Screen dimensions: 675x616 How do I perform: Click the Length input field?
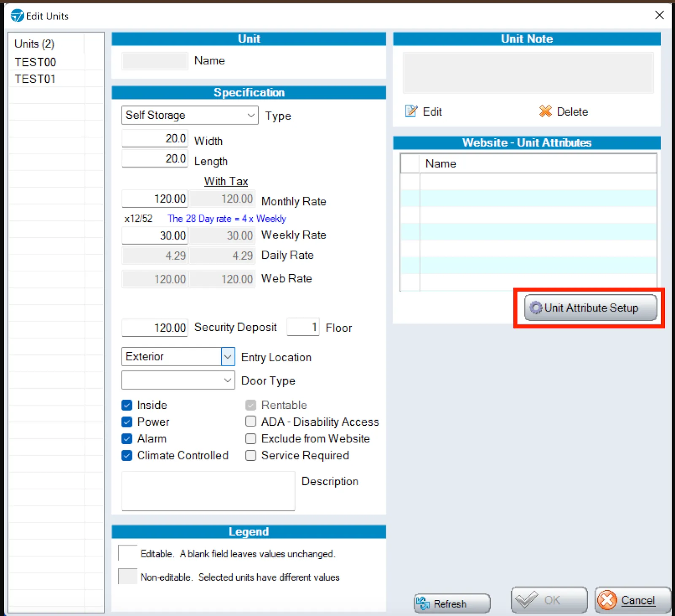point(155,159)
